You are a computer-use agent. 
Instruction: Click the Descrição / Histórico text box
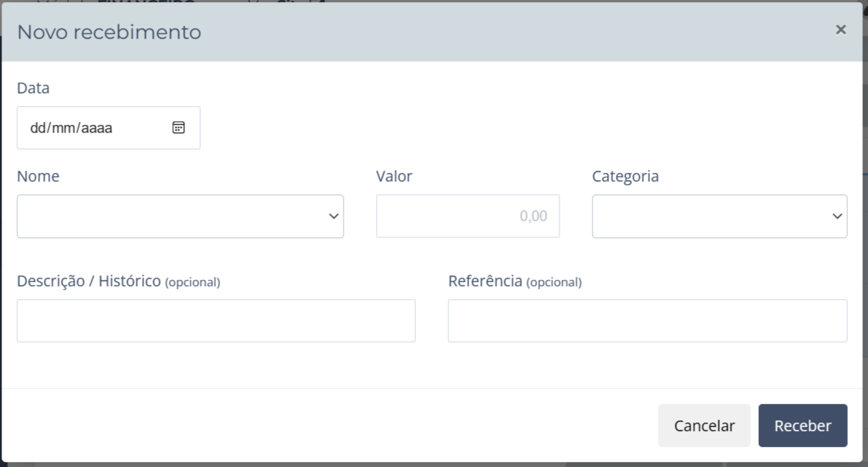pos(216,321)
